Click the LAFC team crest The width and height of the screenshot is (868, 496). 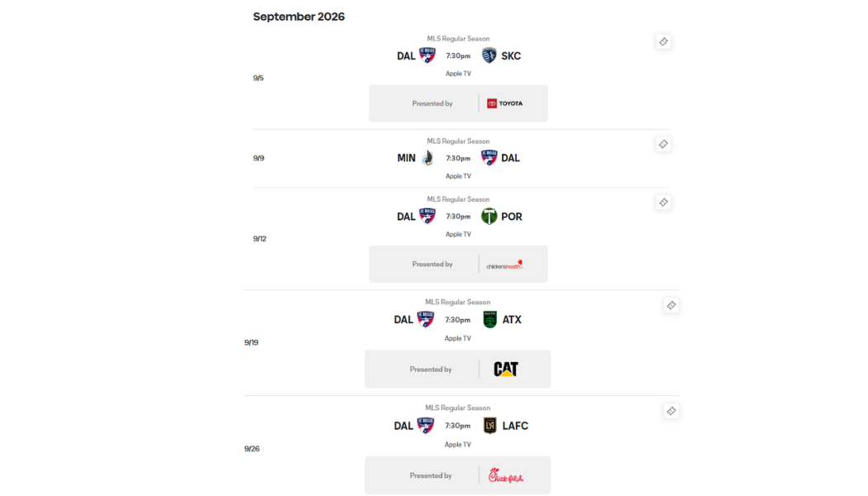point(490,425)
